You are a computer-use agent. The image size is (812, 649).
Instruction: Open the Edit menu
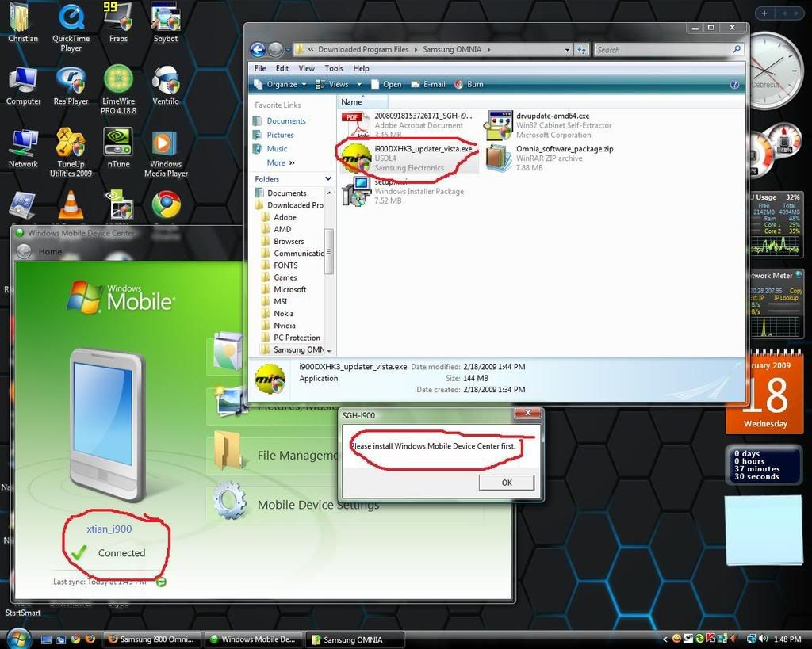click(282, 68)
